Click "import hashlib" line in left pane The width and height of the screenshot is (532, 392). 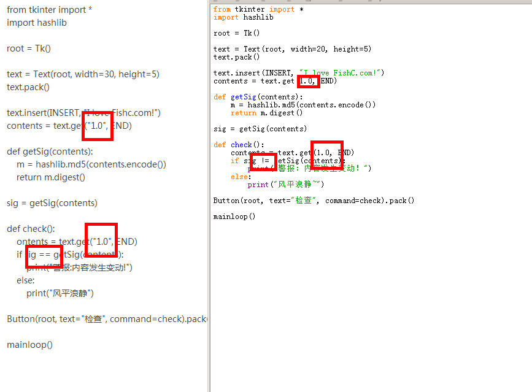(x=37, y=23)
